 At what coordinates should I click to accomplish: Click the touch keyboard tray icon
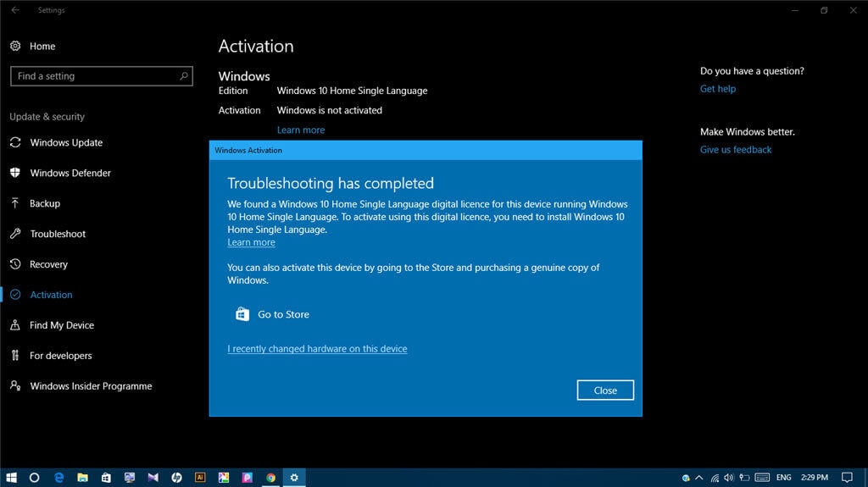point(762,477)
